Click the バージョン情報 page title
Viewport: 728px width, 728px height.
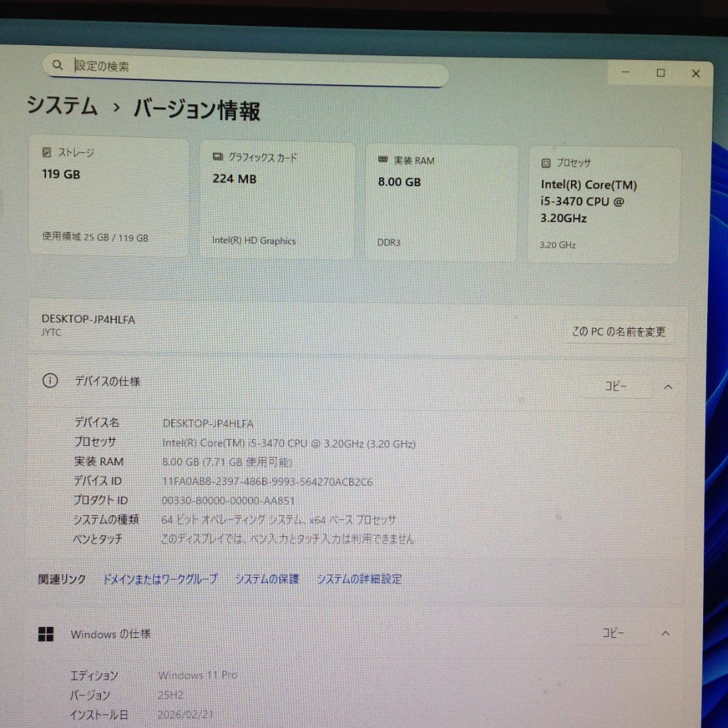tap(197, 110)
